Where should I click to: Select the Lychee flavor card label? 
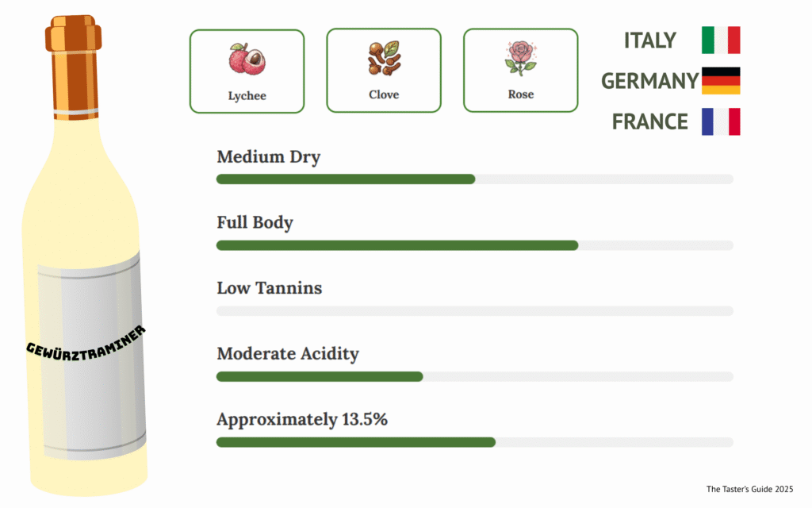point(247,96)
